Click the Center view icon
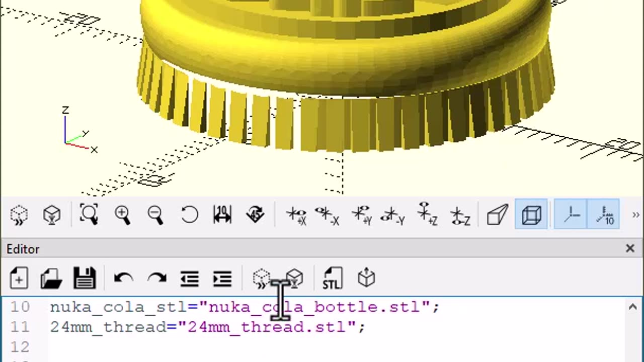This screenshot has height=362, width=644. click(x=222, y=215)
